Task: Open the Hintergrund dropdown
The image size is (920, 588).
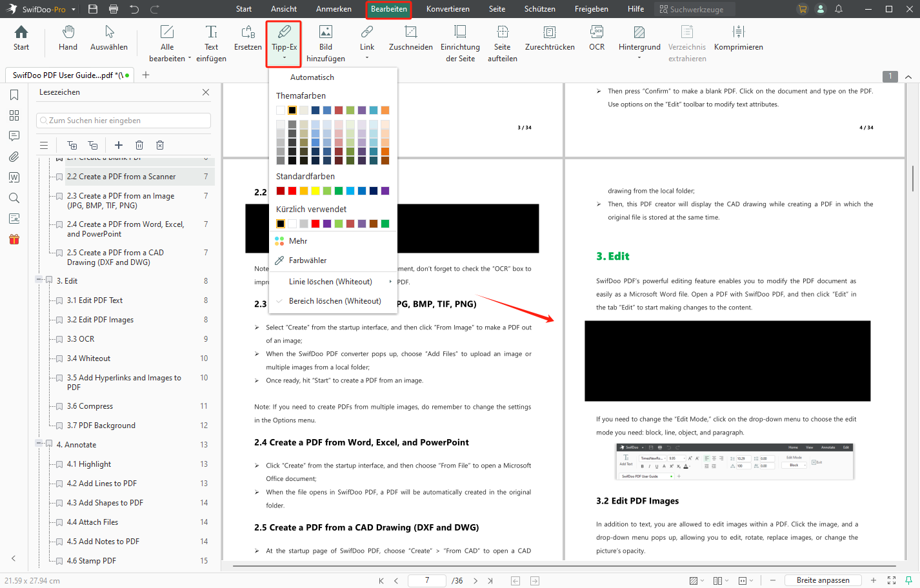Action: click(x=639, y=58)
